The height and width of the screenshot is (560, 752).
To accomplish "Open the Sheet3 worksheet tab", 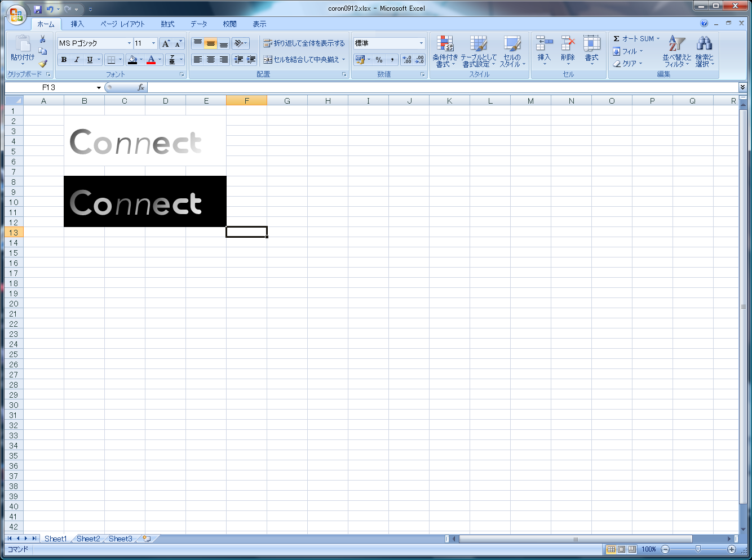I will [x=121, y=539].
